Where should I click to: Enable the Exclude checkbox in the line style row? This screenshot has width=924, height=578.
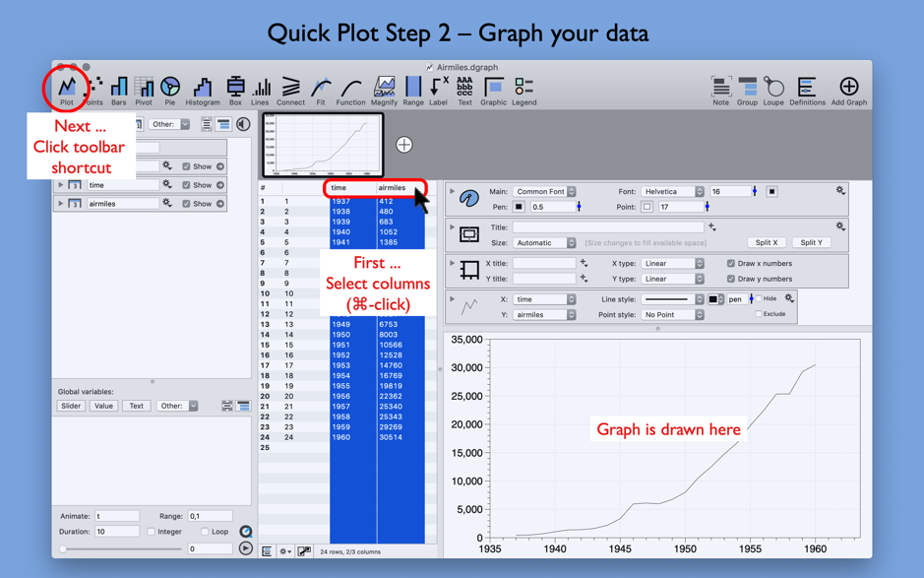point(759,313)
